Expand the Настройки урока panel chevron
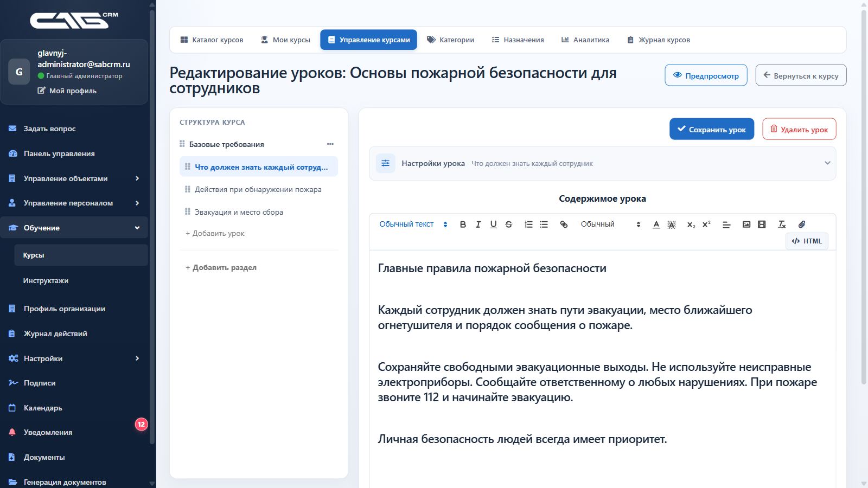This screenshot has width=868, height=488. tap(827, 163)
